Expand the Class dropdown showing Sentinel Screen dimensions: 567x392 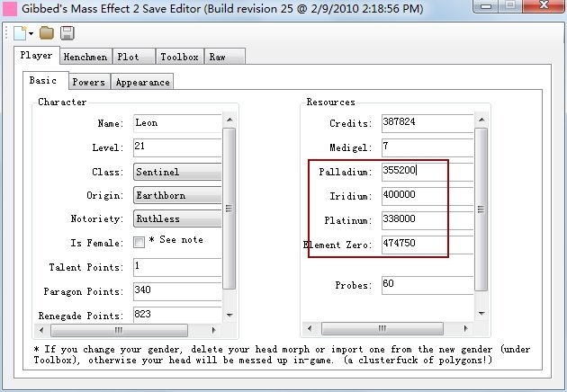[177, 171]
